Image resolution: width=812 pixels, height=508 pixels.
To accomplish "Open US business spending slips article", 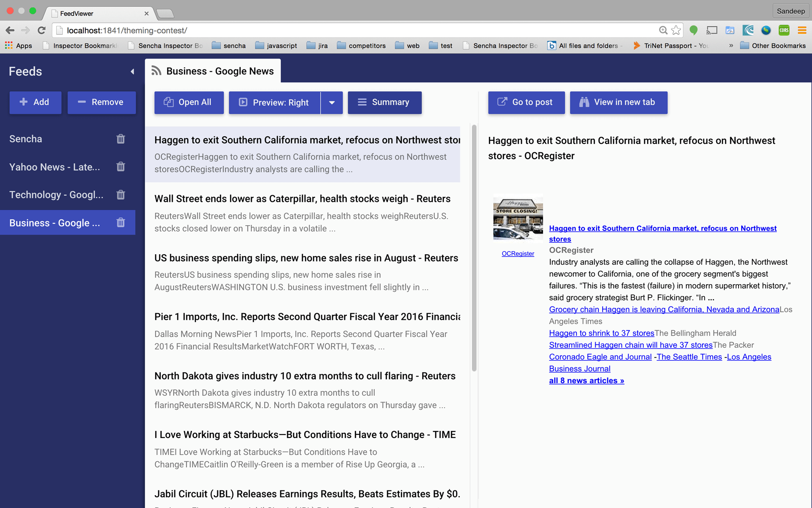I will pyautogui.click(x=302, y=272).
